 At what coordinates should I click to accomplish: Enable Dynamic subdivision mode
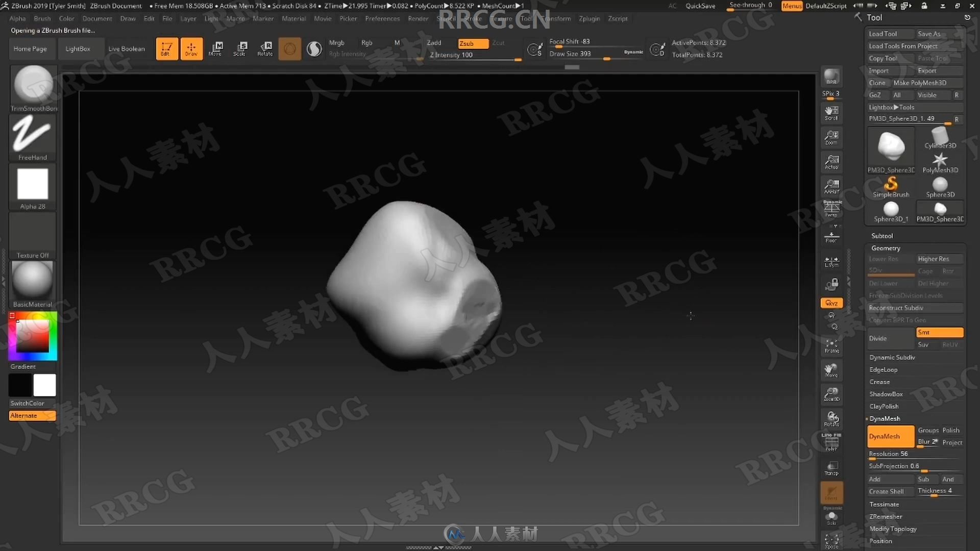coord(892,357)
